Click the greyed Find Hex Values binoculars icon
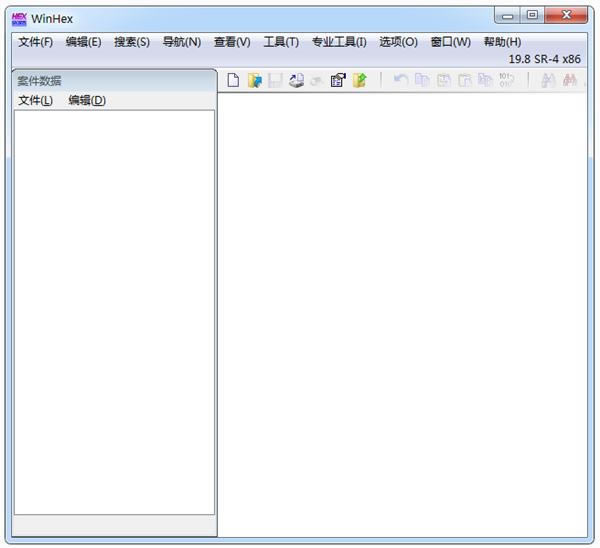Screen dimensions: 600x548 [570, 80]
